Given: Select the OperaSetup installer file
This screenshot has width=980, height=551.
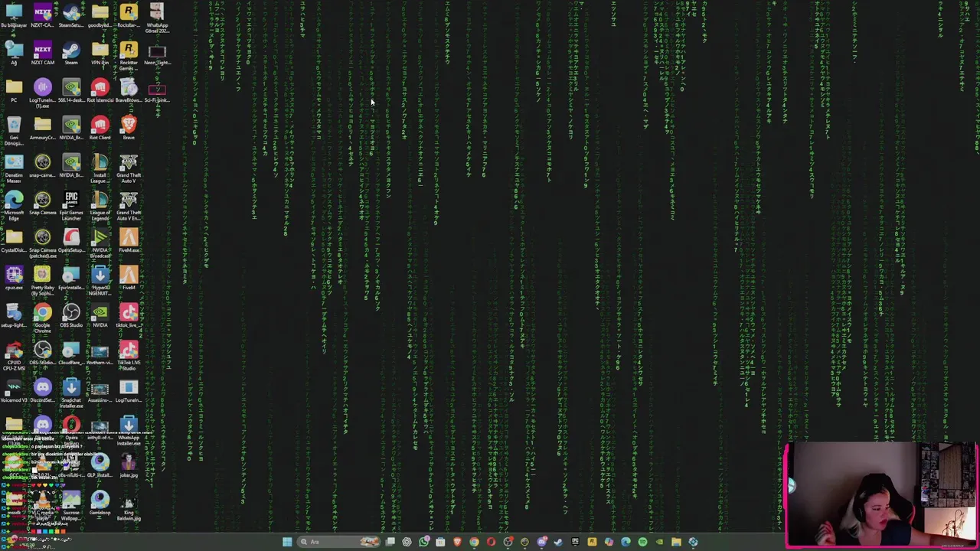Looking at the screenshot, I should coord(71,240).
